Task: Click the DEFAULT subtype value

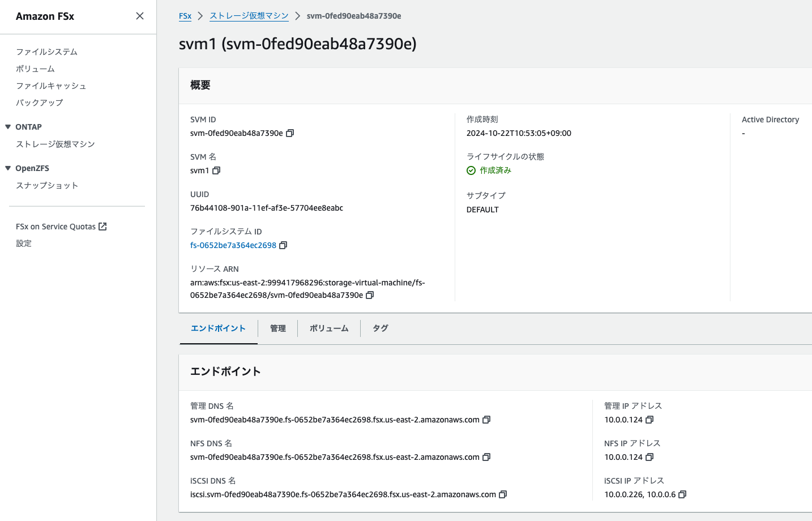Action: pyautogui.click(x=482, y=210)
